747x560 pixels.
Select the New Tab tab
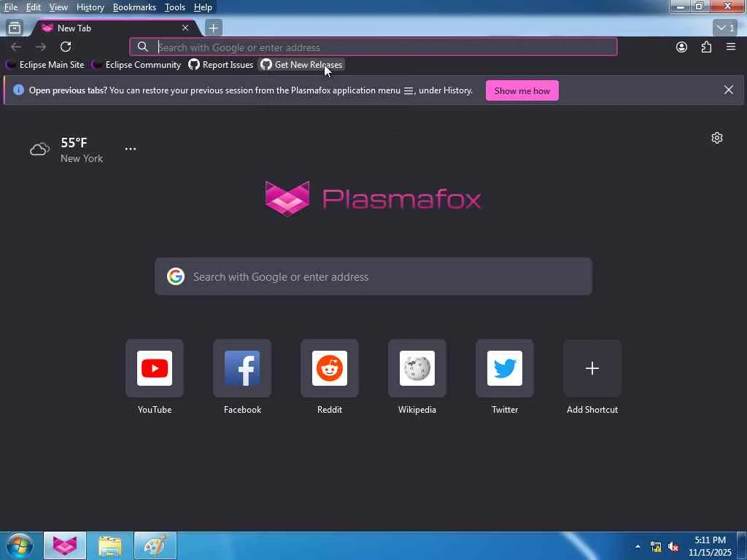click(x=115, y=28)
